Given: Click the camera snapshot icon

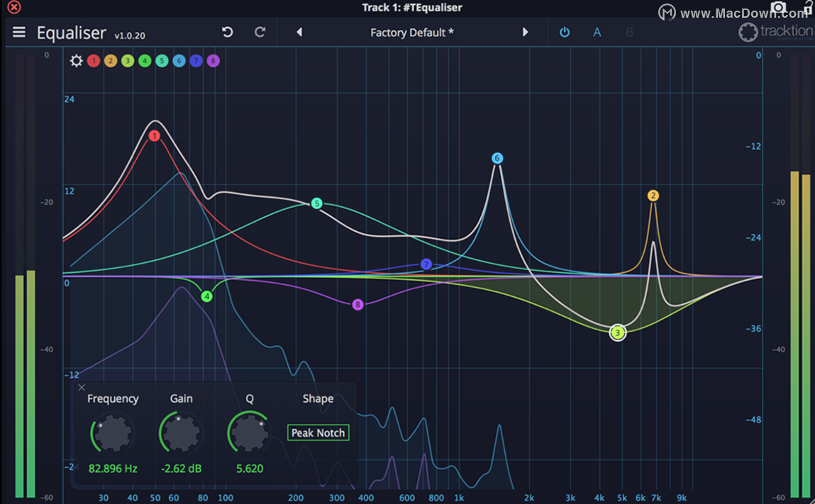Looking at the screenshot, I should (779, 8).
